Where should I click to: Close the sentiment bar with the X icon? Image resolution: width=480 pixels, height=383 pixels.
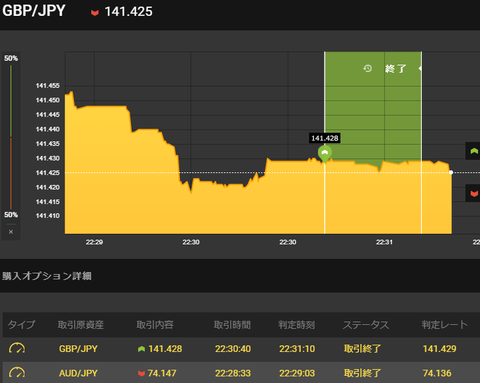(11, 232)
